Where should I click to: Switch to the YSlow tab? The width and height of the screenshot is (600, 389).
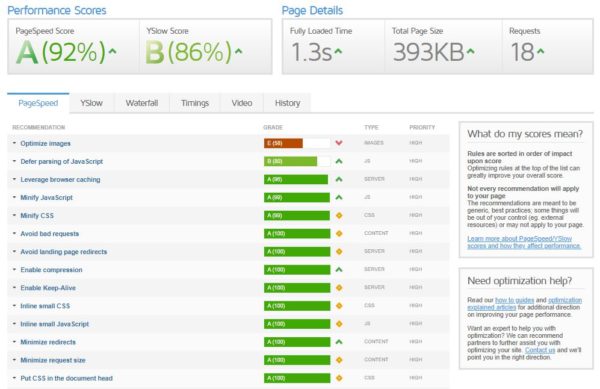[x=91, y=103]
